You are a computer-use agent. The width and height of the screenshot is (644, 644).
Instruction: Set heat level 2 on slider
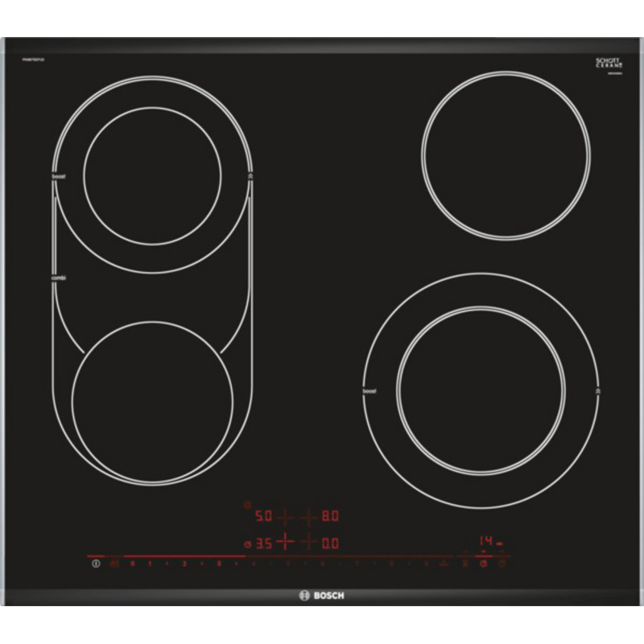[x=184, y=564]
